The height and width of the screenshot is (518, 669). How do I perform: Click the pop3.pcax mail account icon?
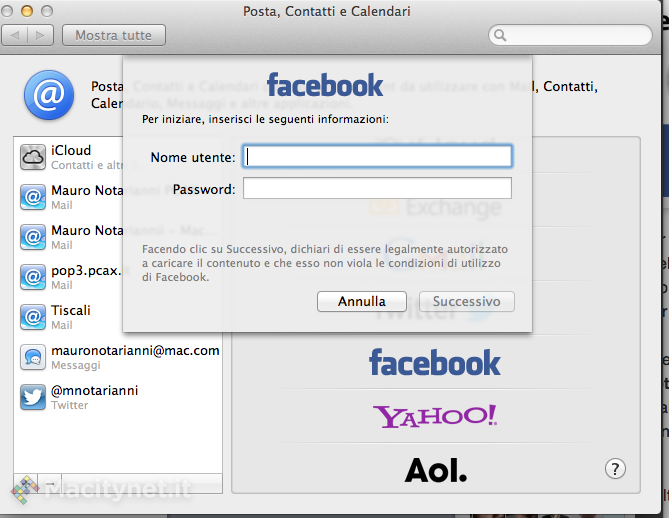(33, 277)
